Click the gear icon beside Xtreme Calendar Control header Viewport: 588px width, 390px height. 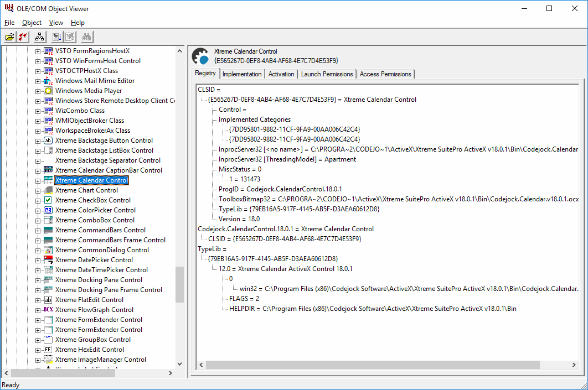click(x=200, y=56)
